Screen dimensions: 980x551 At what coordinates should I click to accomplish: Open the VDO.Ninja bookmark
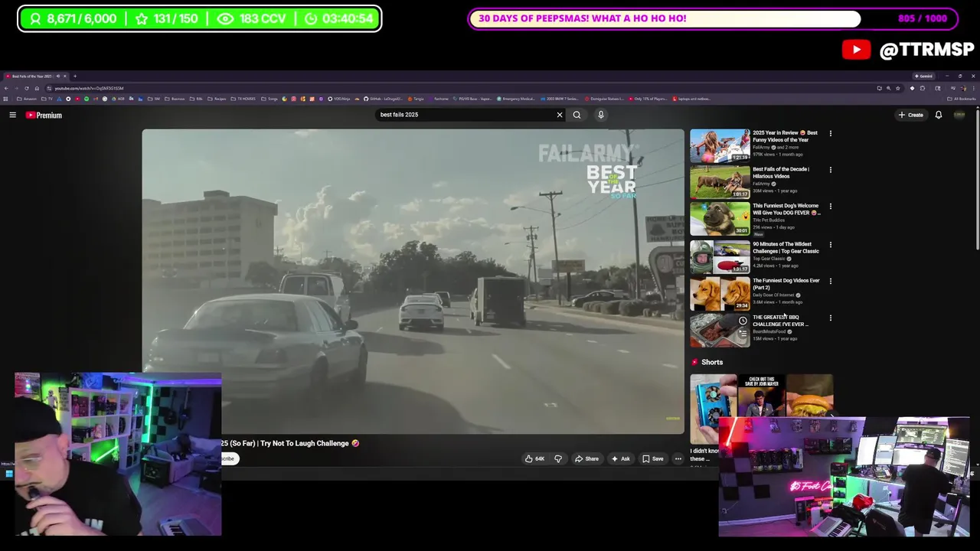339,99
